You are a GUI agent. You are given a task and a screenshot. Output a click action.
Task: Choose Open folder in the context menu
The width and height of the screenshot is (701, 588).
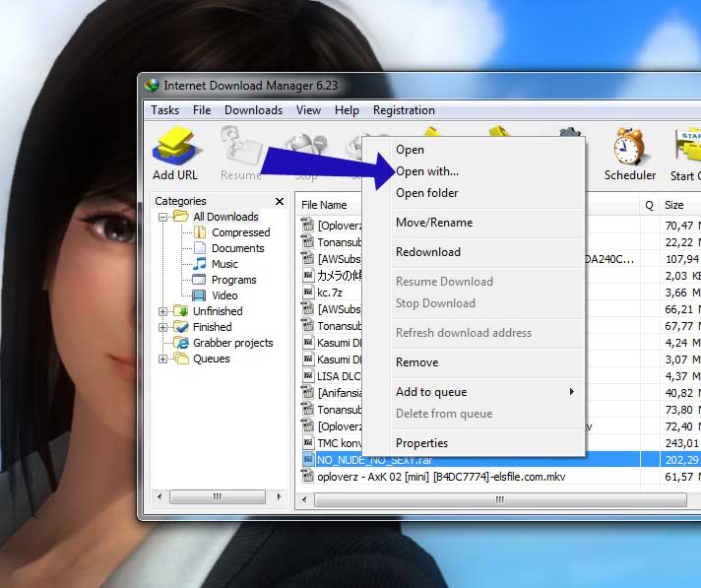point(474,193)
